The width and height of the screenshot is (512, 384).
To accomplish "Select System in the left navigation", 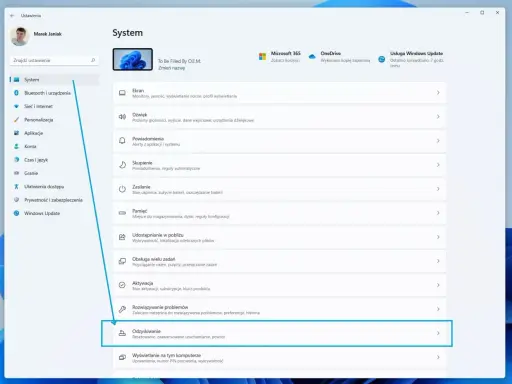I will pyautogui.click(x=54, y=80).
